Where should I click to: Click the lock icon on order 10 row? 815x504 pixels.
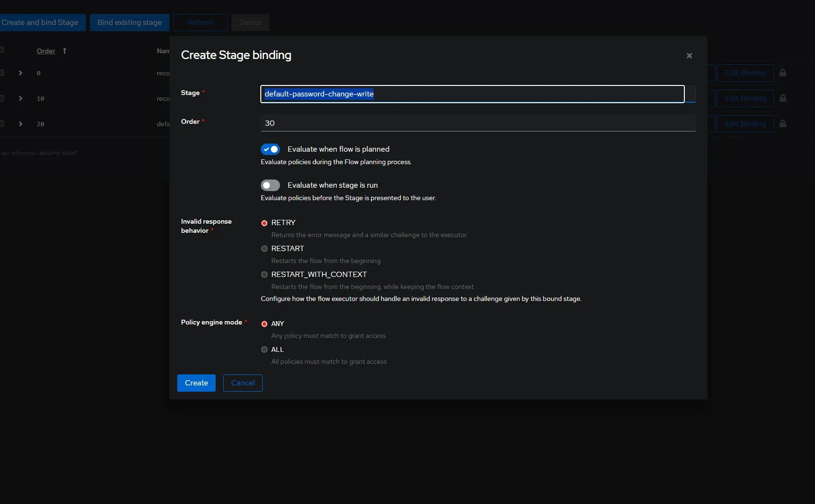pos(783,98)
